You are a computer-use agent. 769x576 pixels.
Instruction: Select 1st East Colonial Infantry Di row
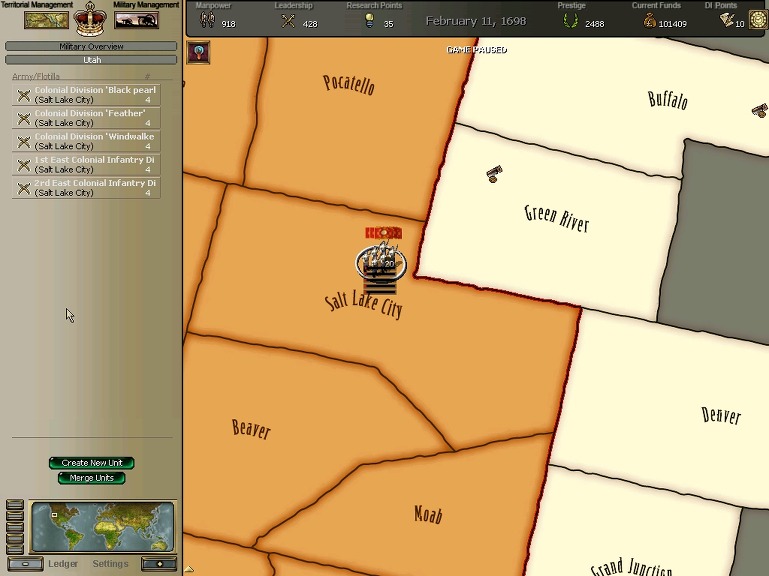[86, 164]
